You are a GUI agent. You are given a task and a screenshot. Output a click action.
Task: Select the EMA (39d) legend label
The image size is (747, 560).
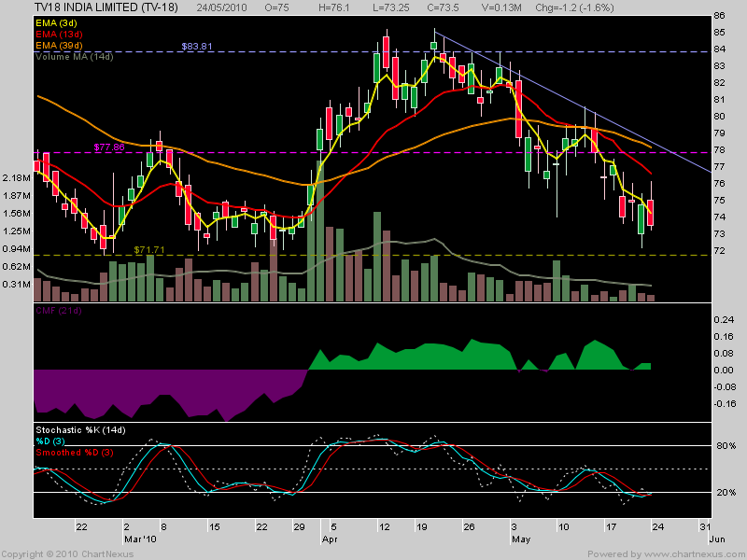pyautogui.click(x=59, y=45)
